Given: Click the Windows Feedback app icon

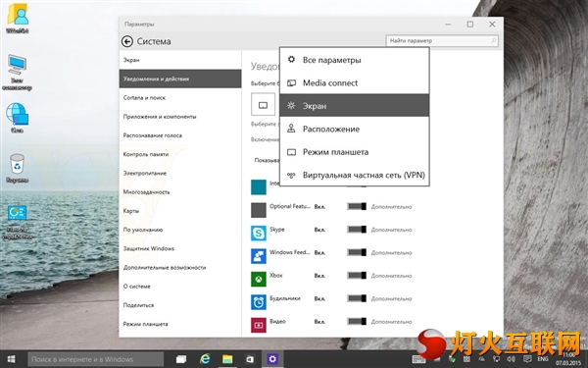Looking at the screenshot, I should [259, 256].
